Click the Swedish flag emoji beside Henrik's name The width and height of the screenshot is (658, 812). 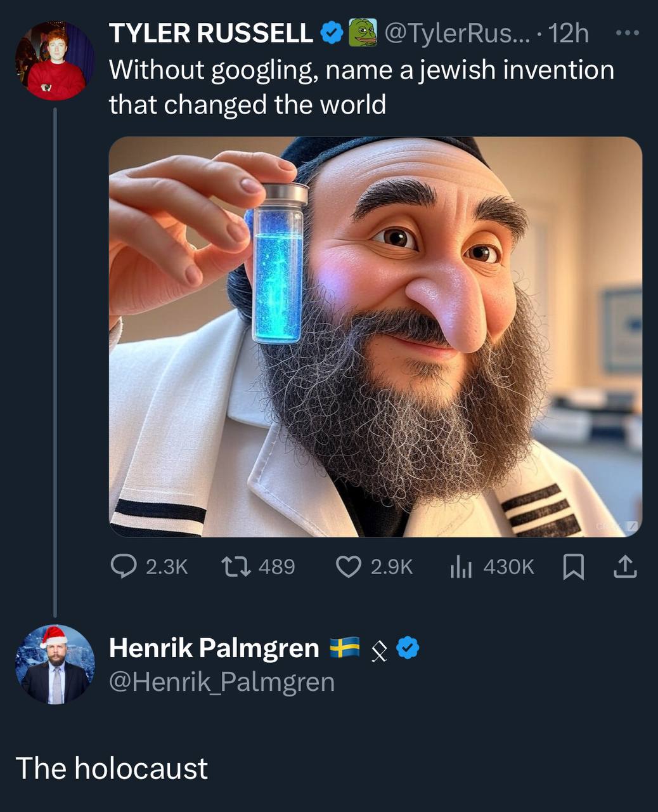[344, 648]
